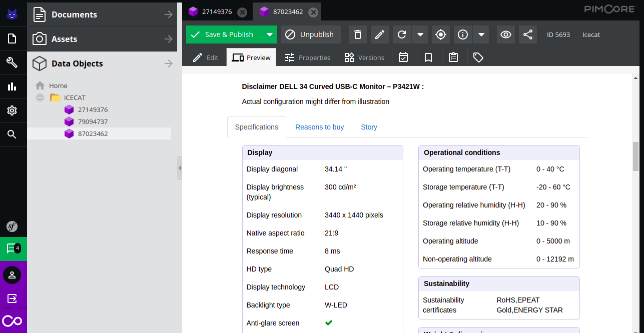Image resolution: width=644 pixels, height=333 pixels.
Task: Click the share icon in toolbar
Action: tap(528, 34)
